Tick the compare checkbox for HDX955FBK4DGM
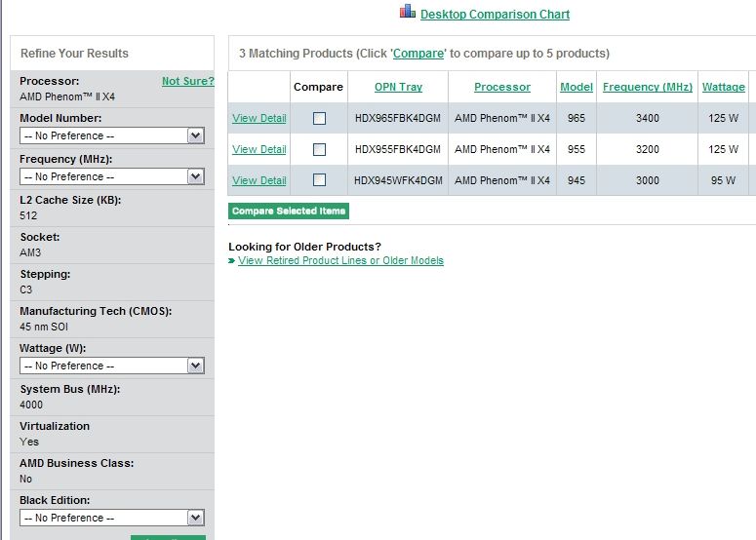756x540 pixels. [x=319, y=149]
